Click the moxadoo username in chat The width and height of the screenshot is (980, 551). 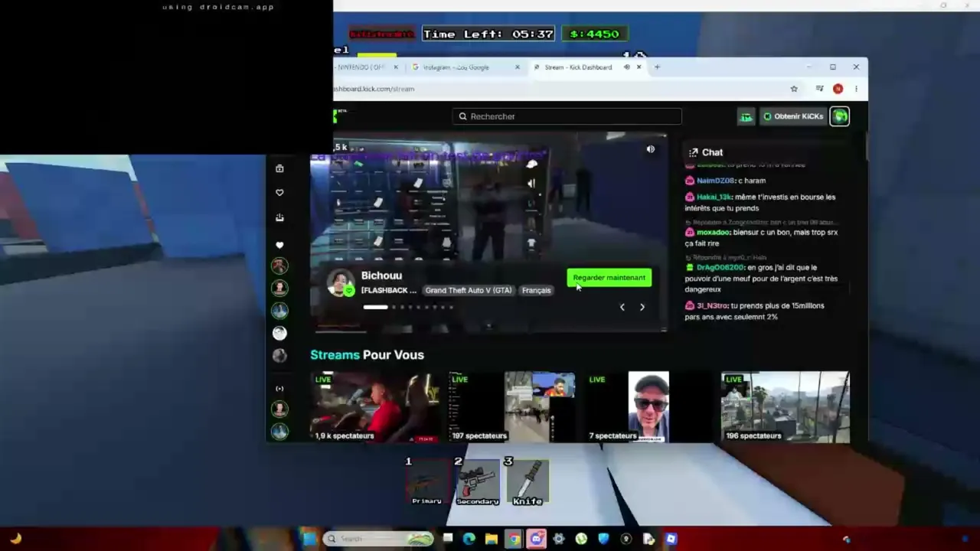click(x=713, y=232)
